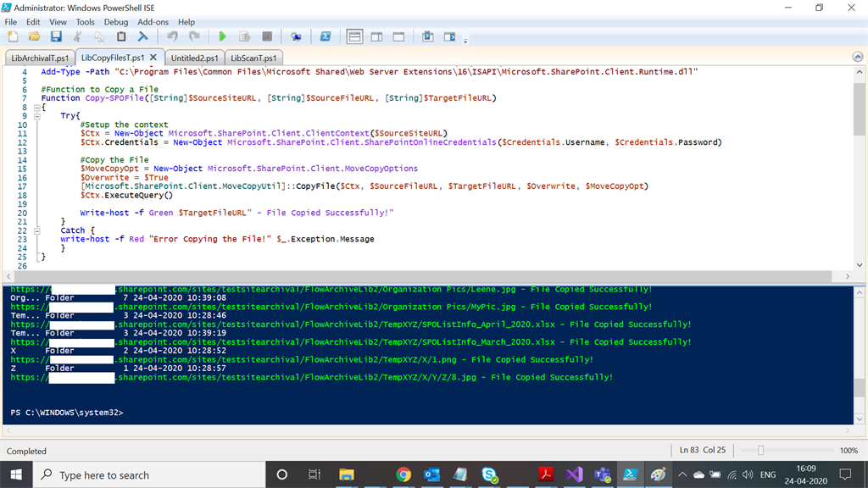Click the console prompt PS C:\WINDOWS\system32>
Screen dimensions: 868x488
tap(67, 413)
